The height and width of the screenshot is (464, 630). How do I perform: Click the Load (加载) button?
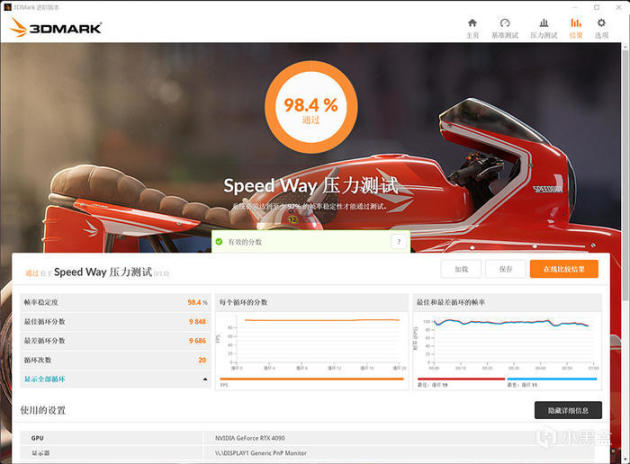[x=461, y=269]
